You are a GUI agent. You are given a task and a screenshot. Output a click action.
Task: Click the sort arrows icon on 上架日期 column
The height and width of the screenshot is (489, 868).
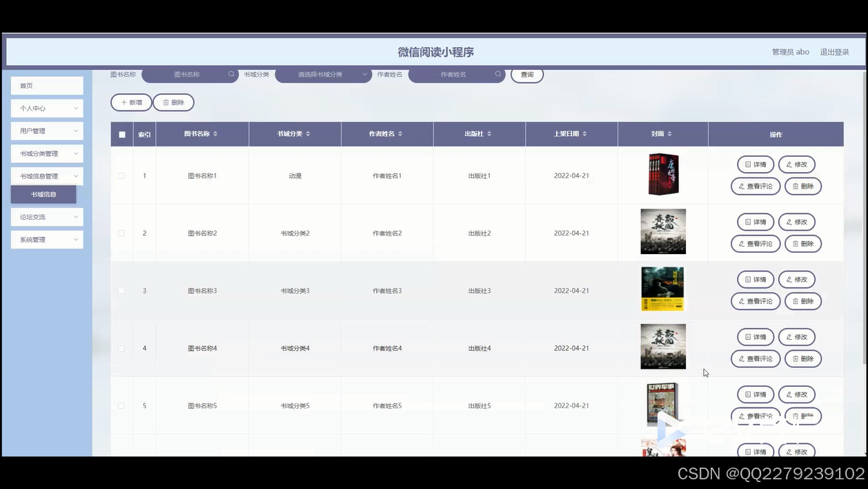tap(586, 134)
